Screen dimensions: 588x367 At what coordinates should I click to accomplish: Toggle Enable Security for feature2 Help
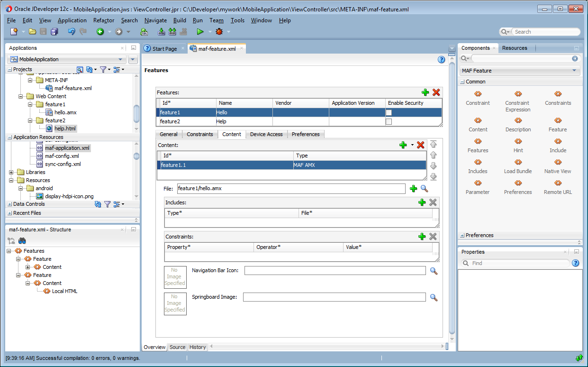[389, 121]
